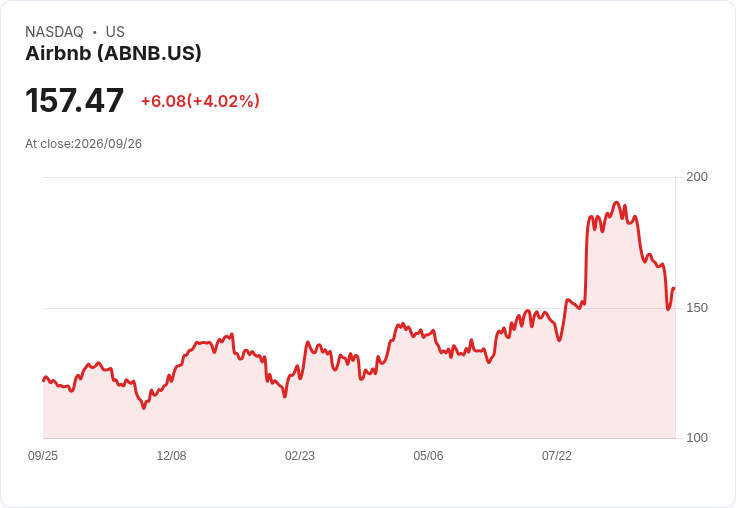The image size is (736, 508).
Task: Click the steep vertical jump in the price line
Action: click(x=586, y=261)
